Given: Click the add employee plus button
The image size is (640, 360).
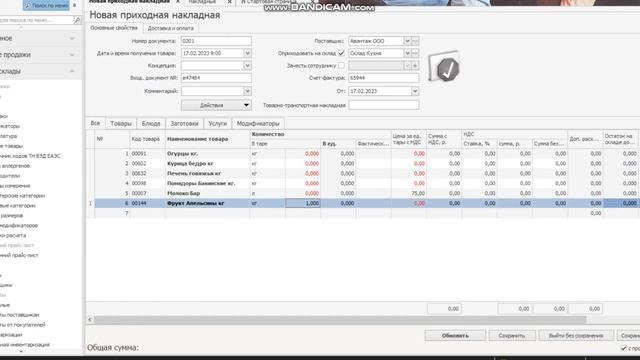Looking at the screenshot, I should pyautogui.click(x=415, y=66).
